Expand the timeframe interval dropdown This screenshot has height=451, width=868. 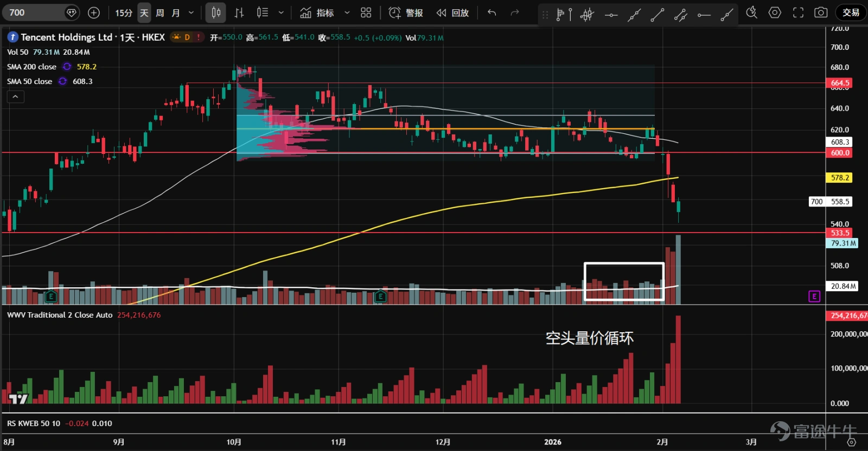[191, 12]
